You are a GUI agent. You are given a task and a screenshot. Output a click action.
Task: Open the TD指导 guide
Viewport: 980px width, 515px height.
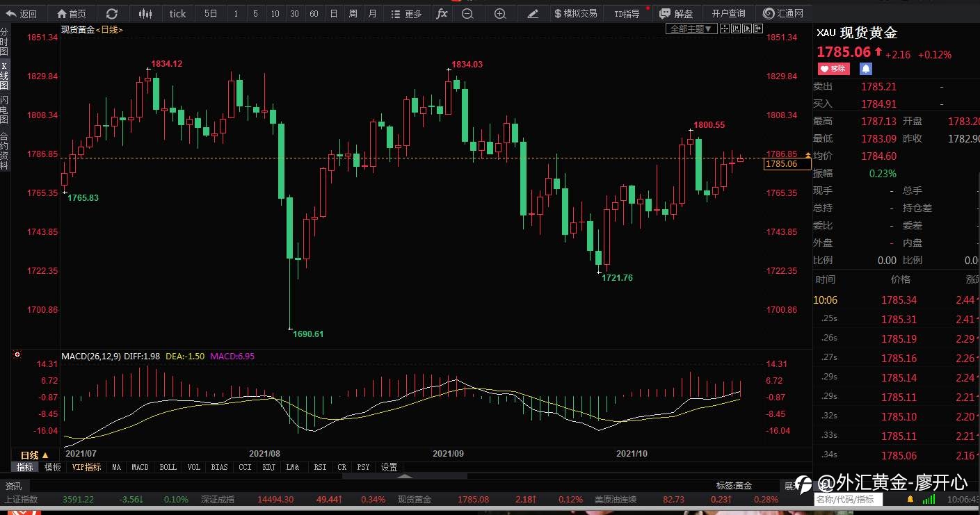pyautogui.click(x=627, y=13)
